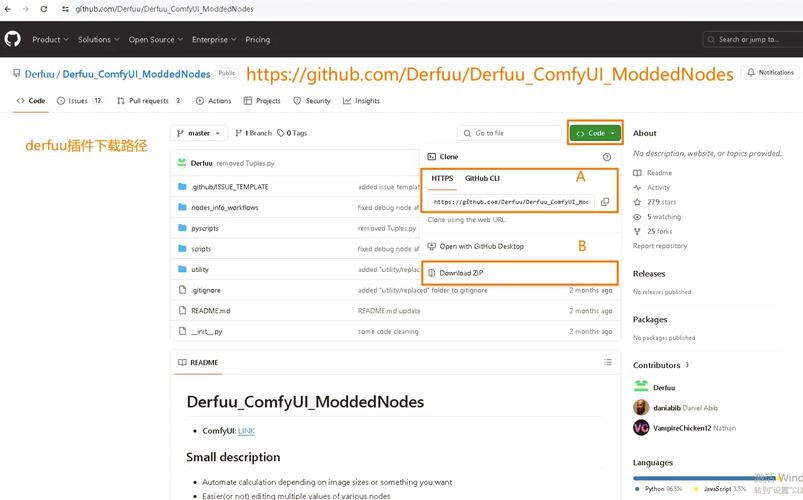Click the Python language bar segment
Image resolution: width=803 pixels, height=500 pixels.
click(x=704, y=478)
